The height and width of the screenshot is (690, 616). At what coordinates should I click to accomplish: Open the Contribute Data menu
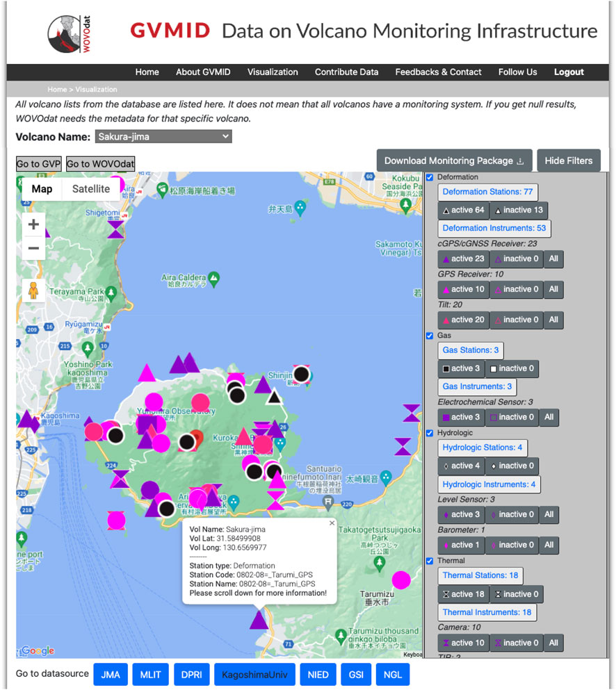[x=346, y=72]
